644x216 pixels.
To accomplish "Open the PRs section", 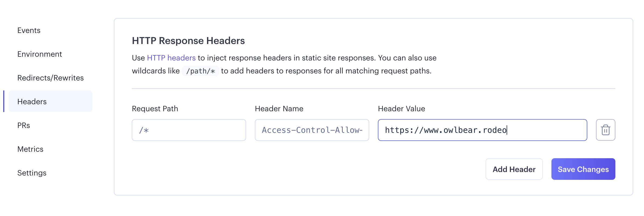I will [23, 125].
